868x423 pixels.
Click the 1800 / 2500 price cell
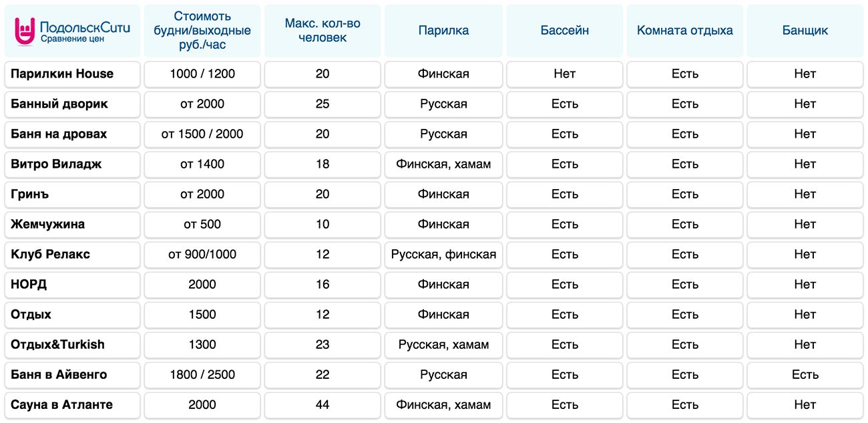(x=202, y=375)
